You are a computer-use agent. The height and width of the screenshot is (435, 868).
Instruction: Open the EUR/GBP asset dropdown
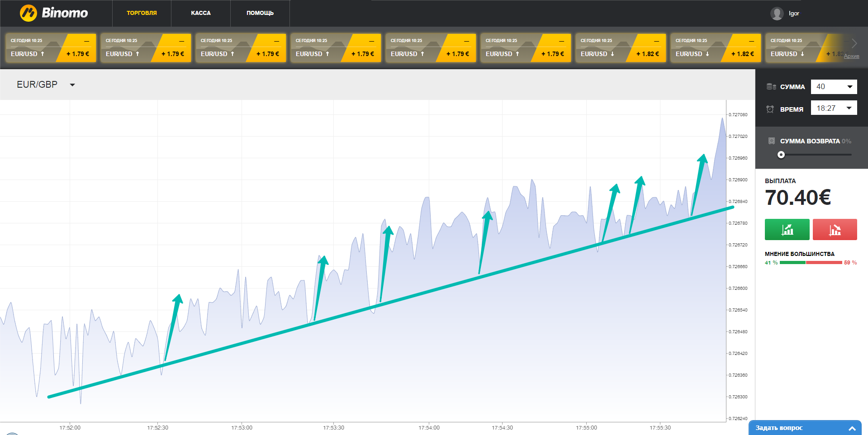click(72, 85)
